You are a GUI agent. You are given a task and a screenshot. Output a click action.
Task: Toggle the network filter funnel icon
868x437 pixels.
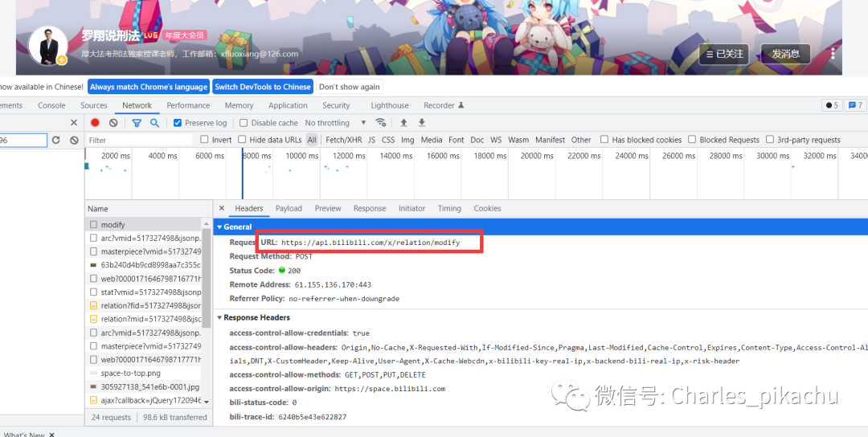click(137, 123)
